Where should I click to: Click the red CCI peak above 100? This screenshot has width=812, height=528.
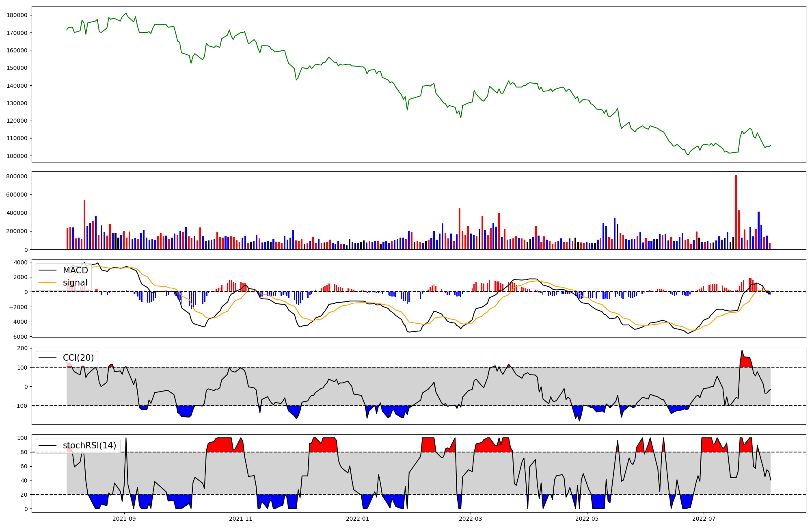click(745, 361)
